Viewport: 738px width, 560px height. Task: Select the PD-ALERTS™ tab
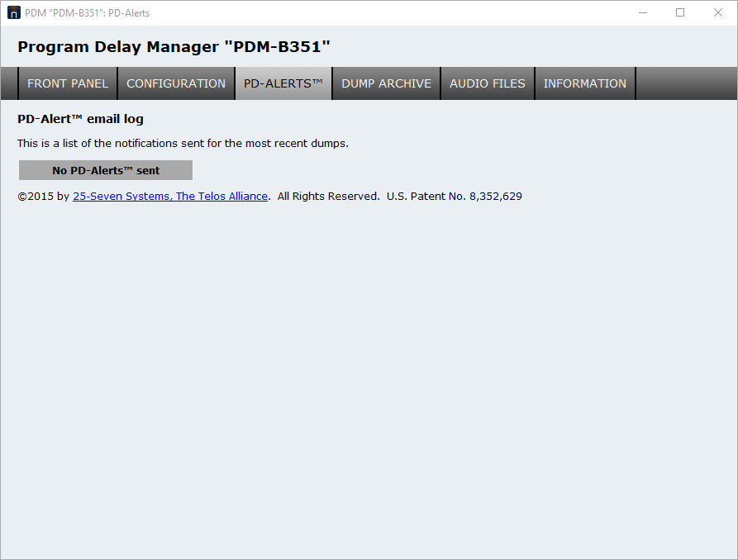(x=283, y=83)
